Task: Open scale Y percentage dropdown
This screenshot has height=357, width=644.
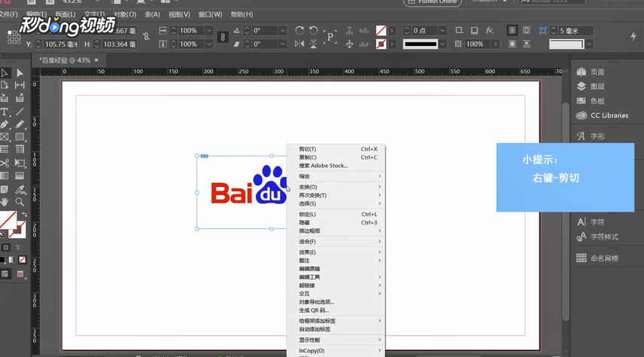Action: [209, 44]
